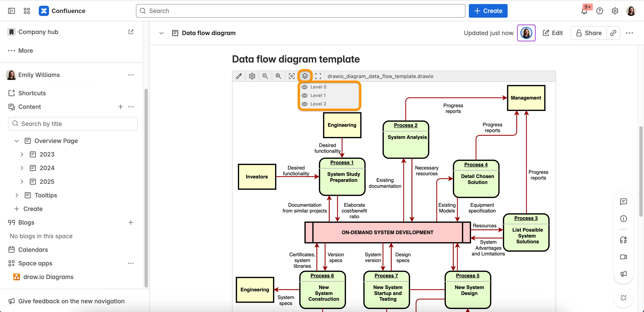Screen dimensions: 644x312
Task: Hide Level 2 layer with the eye icon
Action: pos(305,104)
